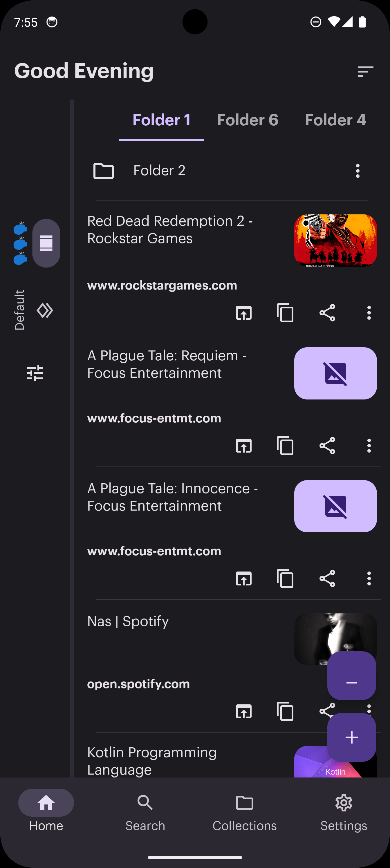Copy the A Plague Tale: Requiem link
Image resolution: width=390 pixels, height=868 pixels.
pyautogui.click(x=285, y=445)
